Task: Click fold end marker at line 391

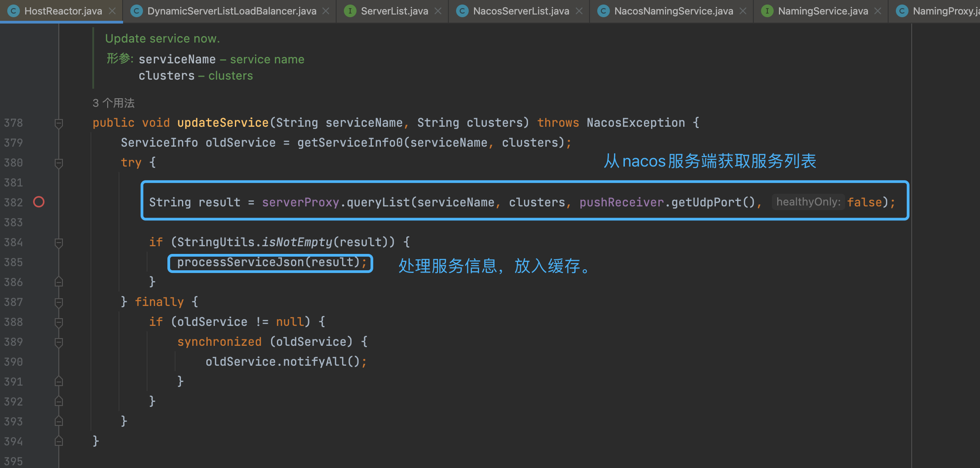Action: coord(58,382)
